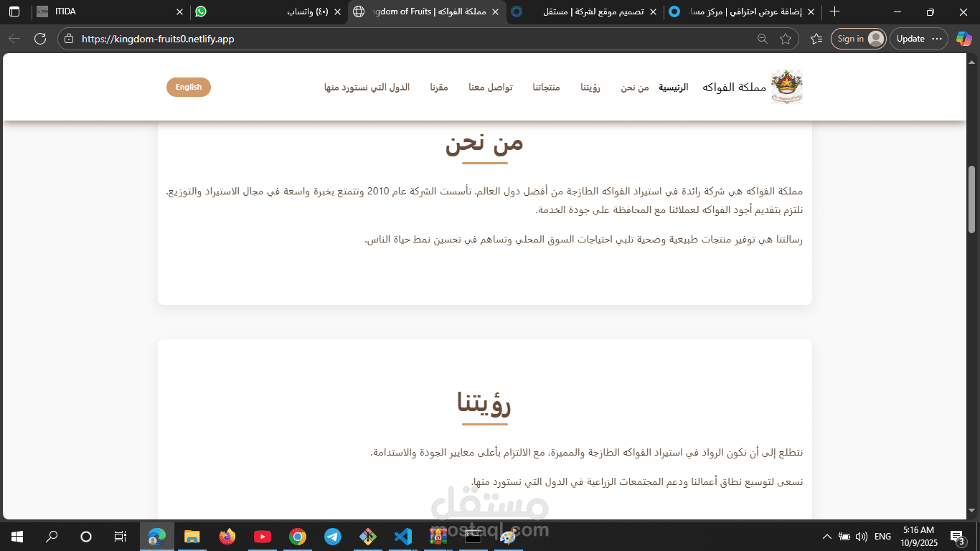Open Paint from the taskbar
This screenshot has height=551, width=980.
click(508, 537)
